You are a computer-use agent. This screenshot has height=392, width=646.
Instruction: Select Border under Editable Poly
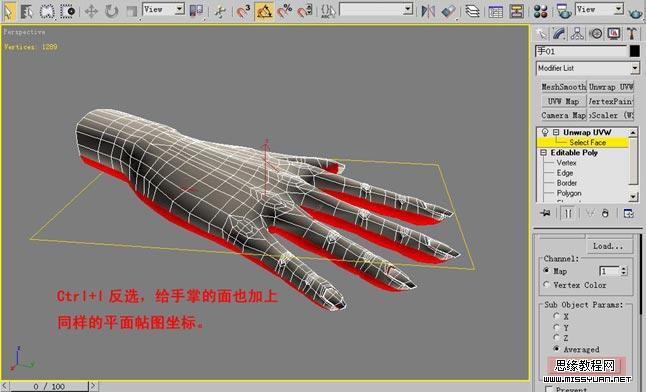tap(567, 183)
